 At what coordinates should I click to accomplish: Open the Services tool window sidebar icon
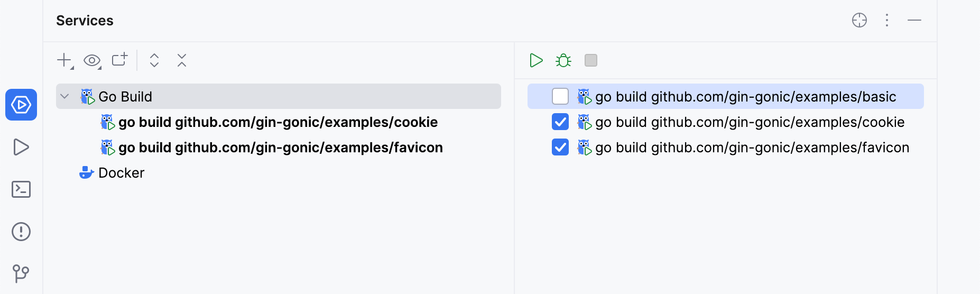(x=21, y=105)
